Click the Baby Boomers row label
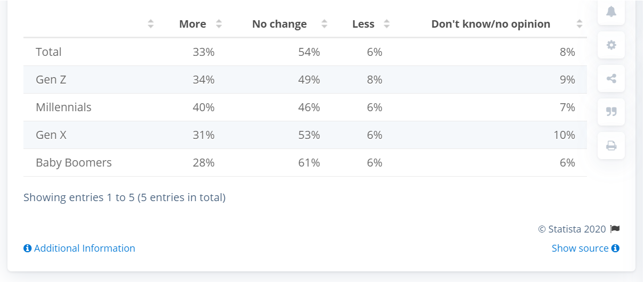Screen dimensions: 644x282 tap(74, 163)
